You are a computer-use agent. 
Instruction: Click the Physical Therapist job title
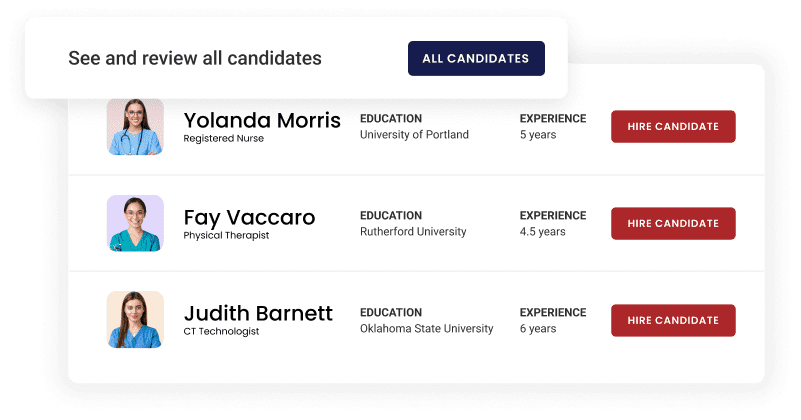click(226, 236)
